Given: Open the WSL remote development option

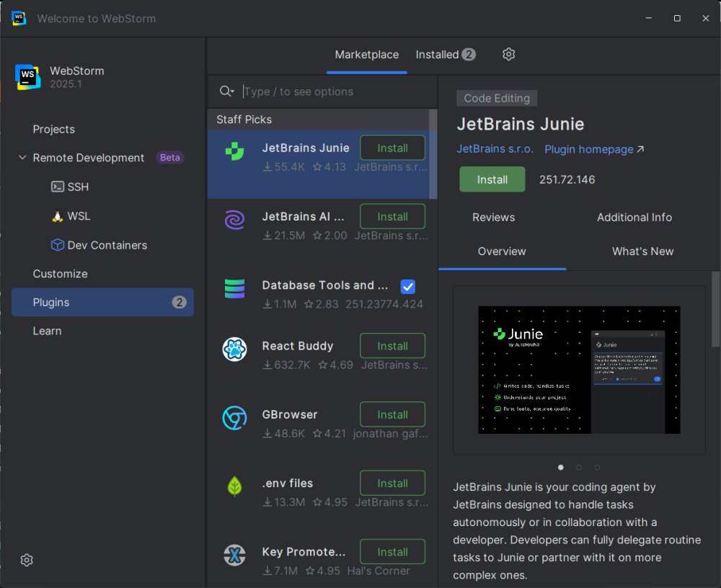Looking at the screenshot, I should pyautogui.click(x=71, y=216).
